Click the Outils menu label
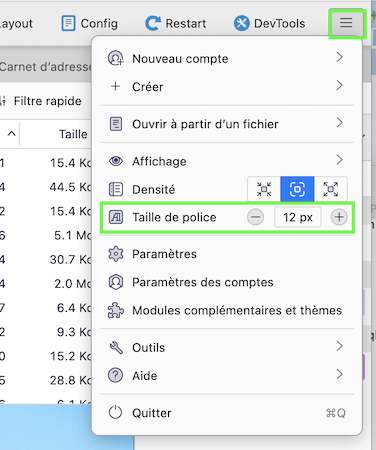 (148, 348)
